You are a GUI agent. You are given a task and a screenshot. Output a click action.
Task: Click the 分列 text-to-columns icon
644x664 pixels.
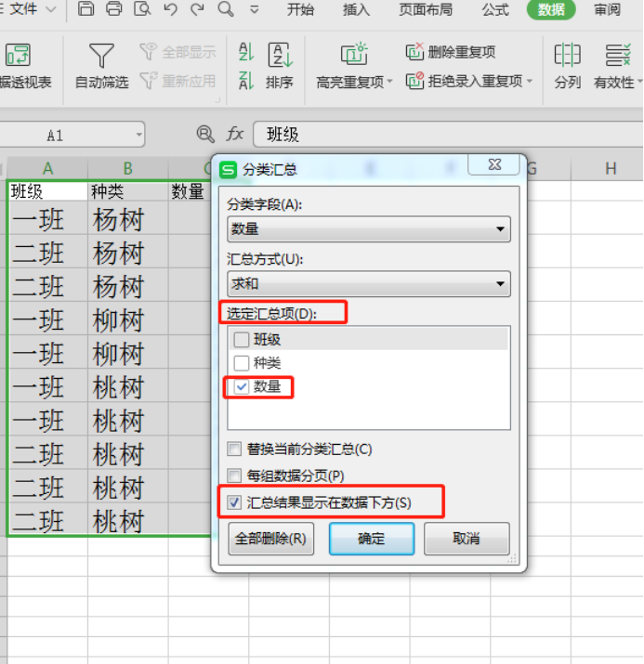567,55
